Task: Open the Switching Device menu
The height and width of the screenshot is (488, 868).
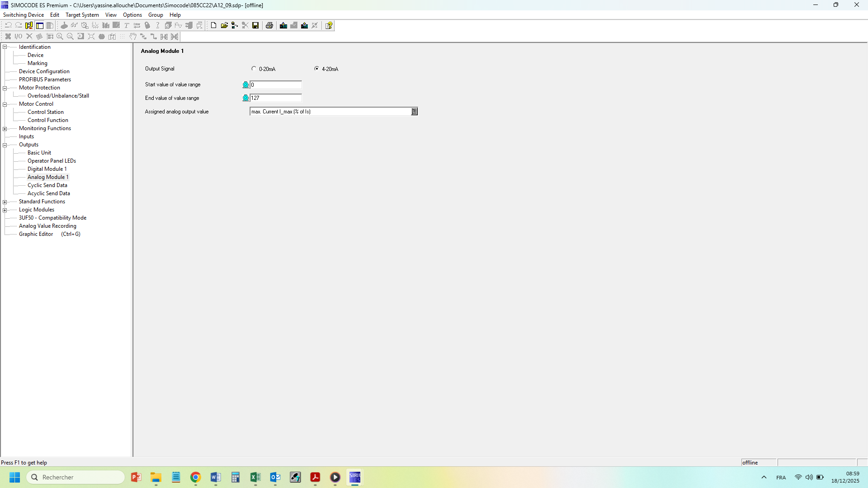Action: (x=24, y=15)
